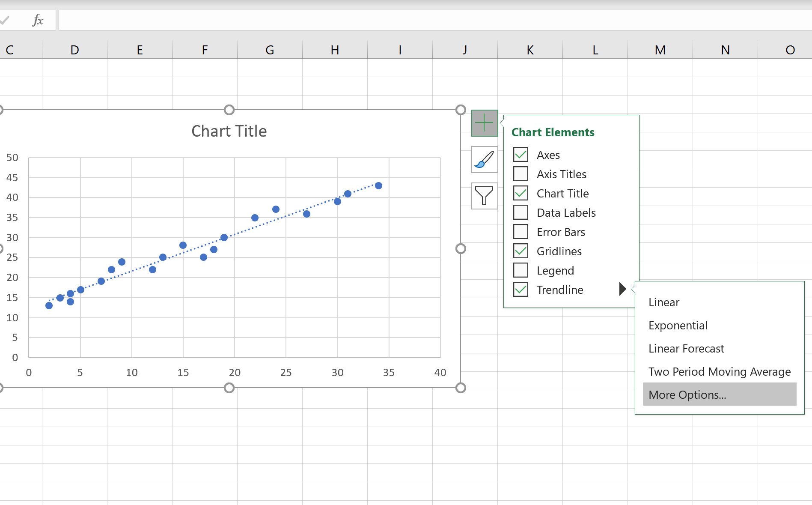Enable Data Labels on the chart
Screen dimensions: 812x505
(x=521, y=212)
